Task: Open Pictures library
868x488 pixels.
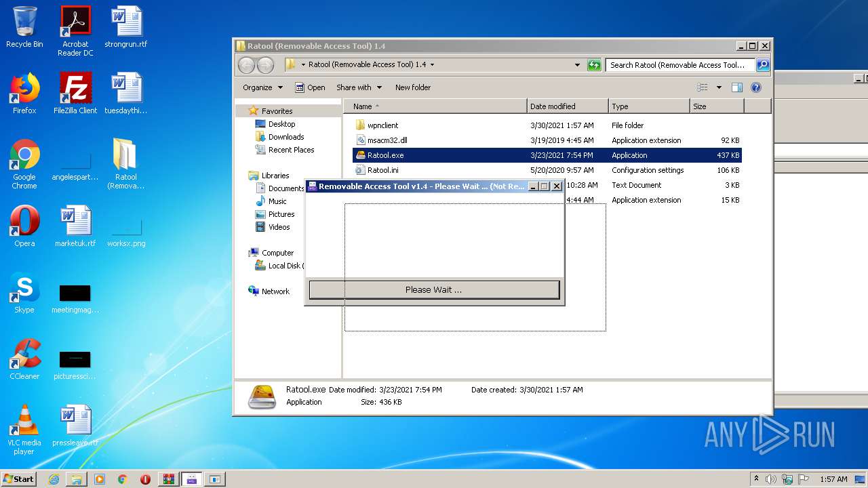Action: click(x=281, y=214)
